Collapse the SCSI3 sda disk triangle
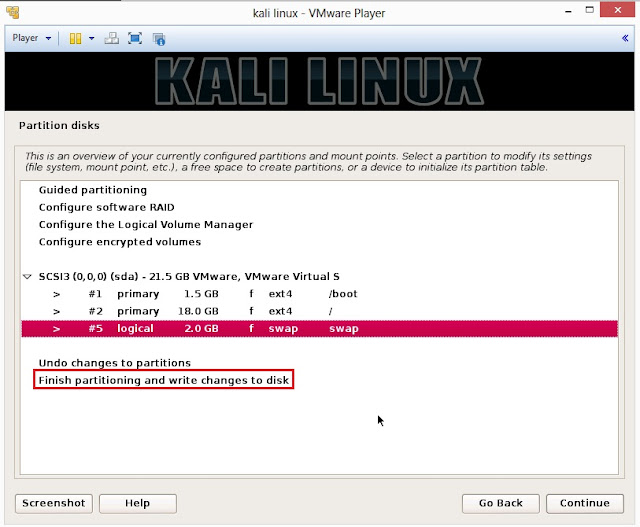The width and height of the screenshot is (640, 527). (x=27, y=277)
